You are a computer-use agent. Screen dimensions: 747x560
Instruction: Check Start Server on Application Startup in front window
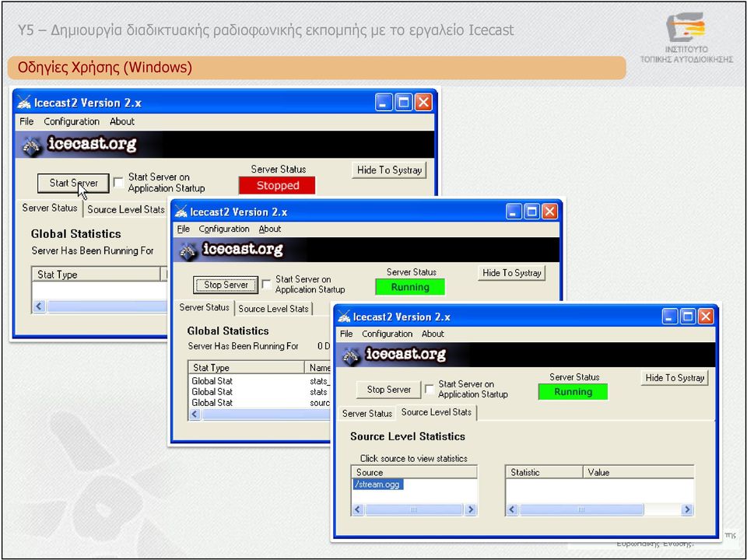tap(430, 390)
